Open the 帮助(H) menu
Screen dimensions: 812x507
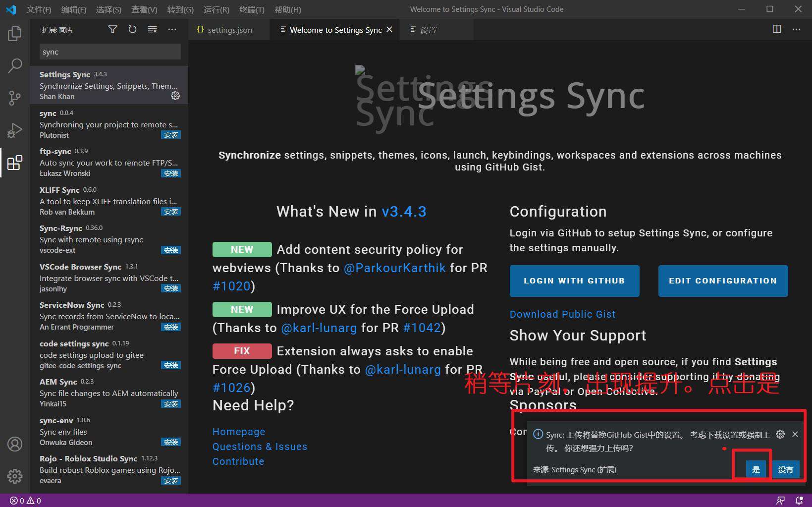point(287,9)
